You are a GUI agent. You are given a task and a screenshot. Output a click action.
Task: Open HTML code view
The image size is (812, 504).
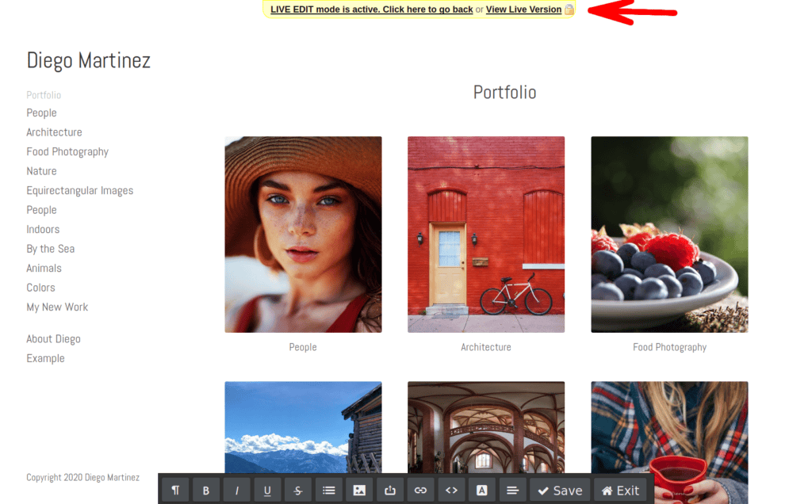(451, 491)
